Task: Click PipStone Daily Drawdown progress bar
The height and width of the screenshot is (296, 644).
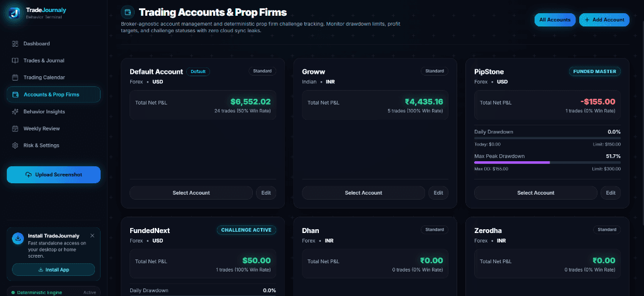Action: tap(548, 138)
